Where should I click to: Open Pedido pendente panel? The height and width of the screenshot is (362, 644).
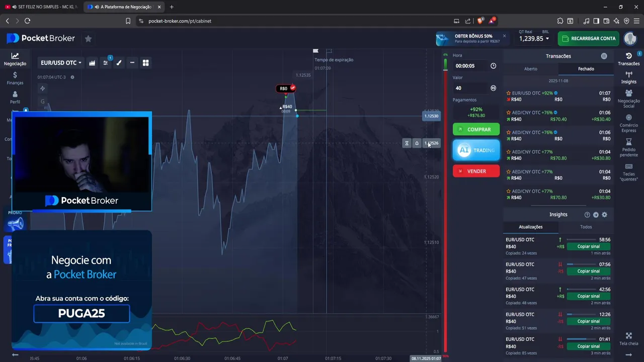629,148
